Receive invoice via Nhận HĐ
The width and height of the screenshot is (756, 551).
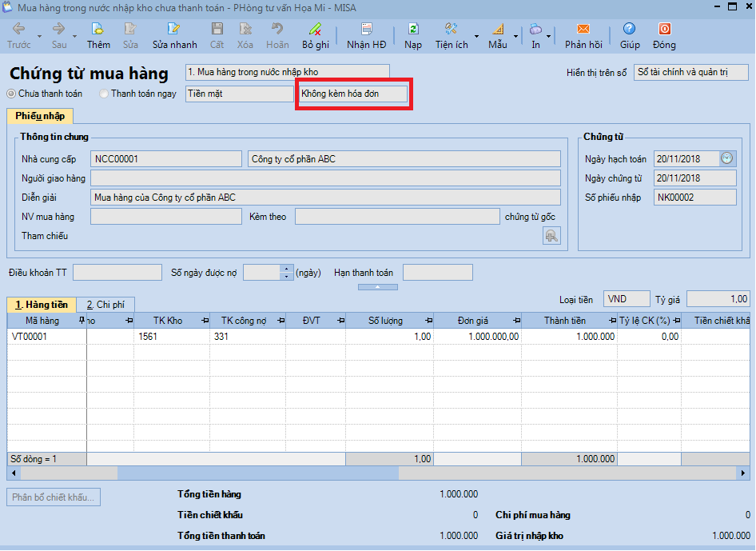(x=367, y=36)
